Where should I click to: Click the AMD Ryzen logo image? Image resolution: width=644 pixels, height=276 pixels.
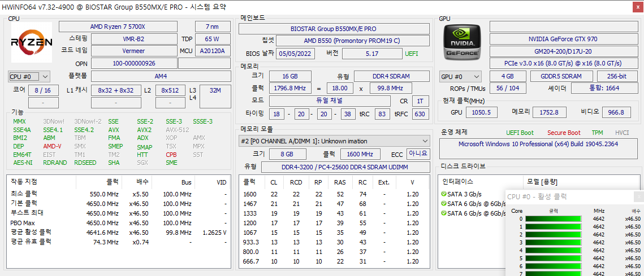pos(31,42)
